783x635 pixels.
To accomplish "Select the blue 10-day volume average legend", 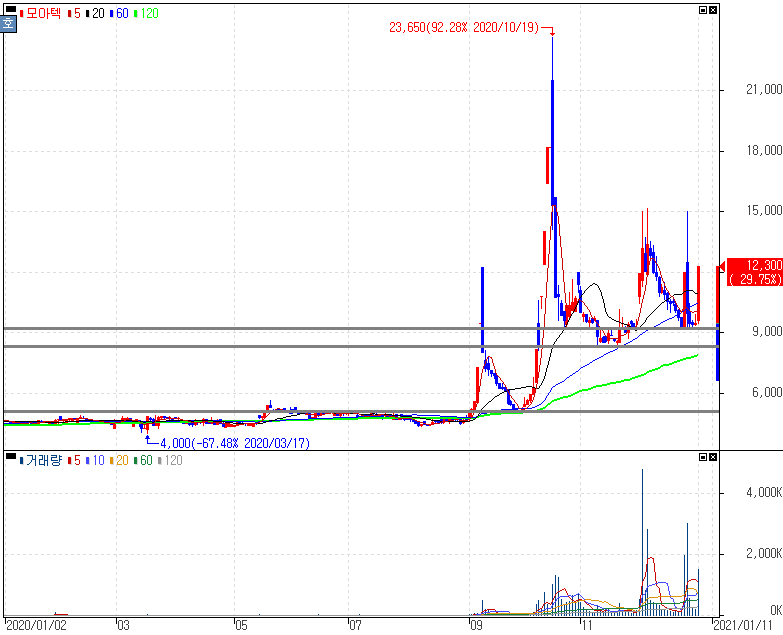I will (95, 460).
